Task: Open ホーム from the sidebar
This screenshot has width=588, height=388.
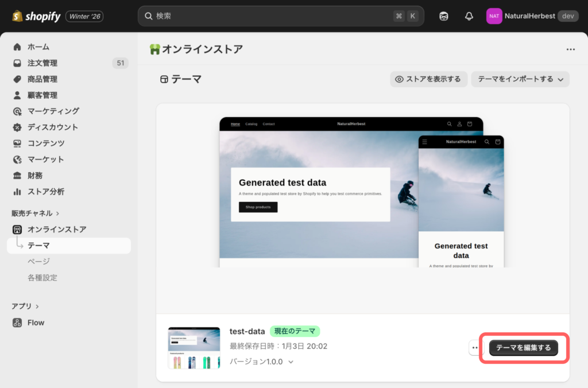Action: pyautogui.click(x=38, y=47)
